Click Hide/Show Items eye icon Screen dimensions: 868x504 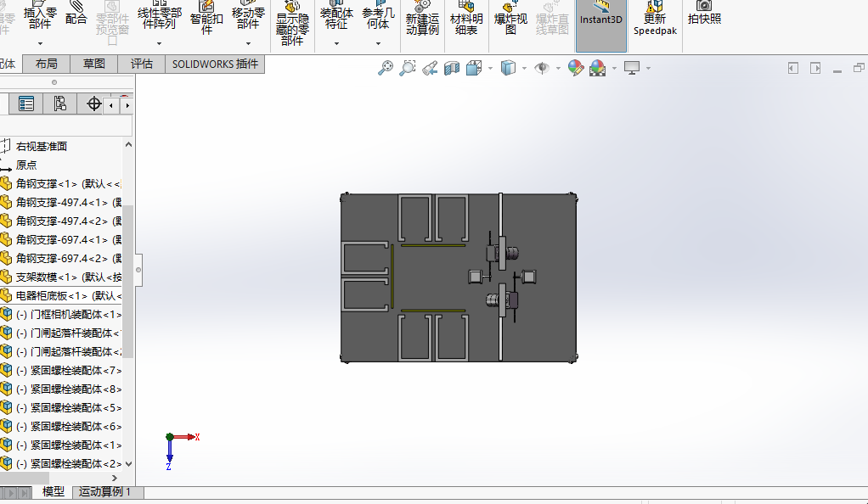point(541,68)
